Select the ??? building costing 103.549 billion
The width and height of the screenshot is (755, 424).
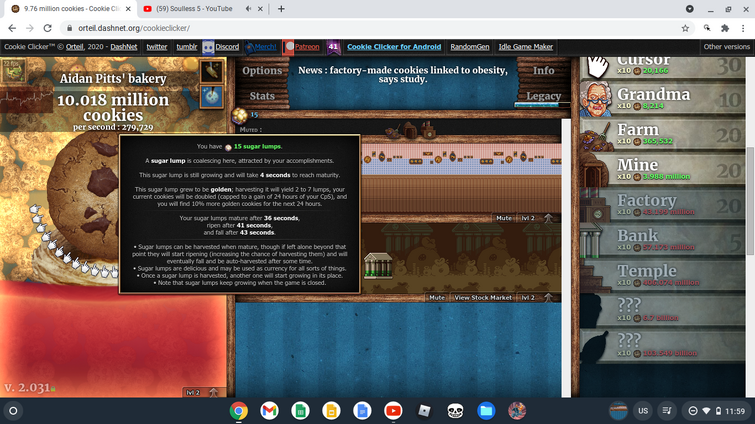click(663, 346)
